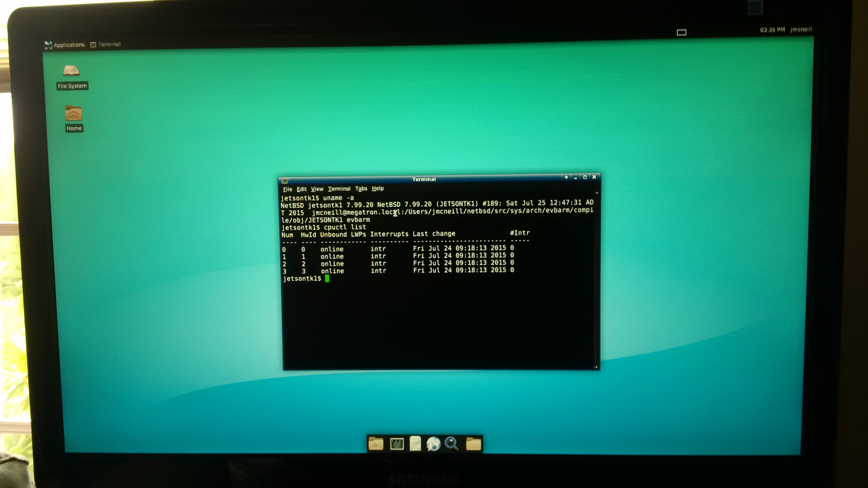The width and height of the screenshot is (868, 488).
Task: Select the Terminal task button in the top panel
Action: pos(105,44)
